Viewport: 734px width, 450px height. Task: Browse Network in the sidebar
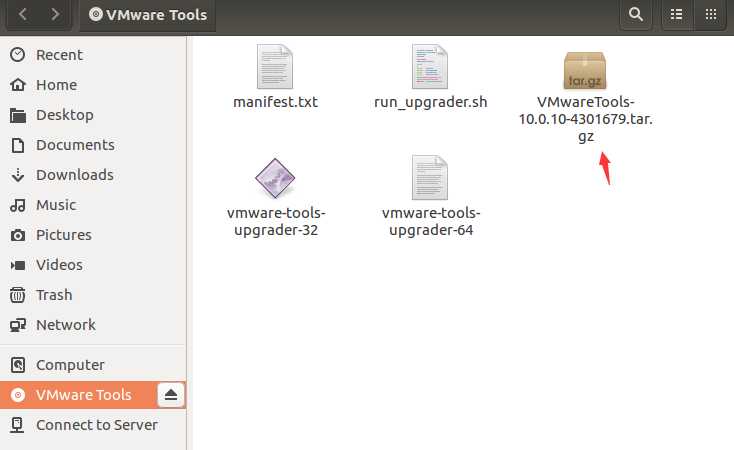[93, 325]
